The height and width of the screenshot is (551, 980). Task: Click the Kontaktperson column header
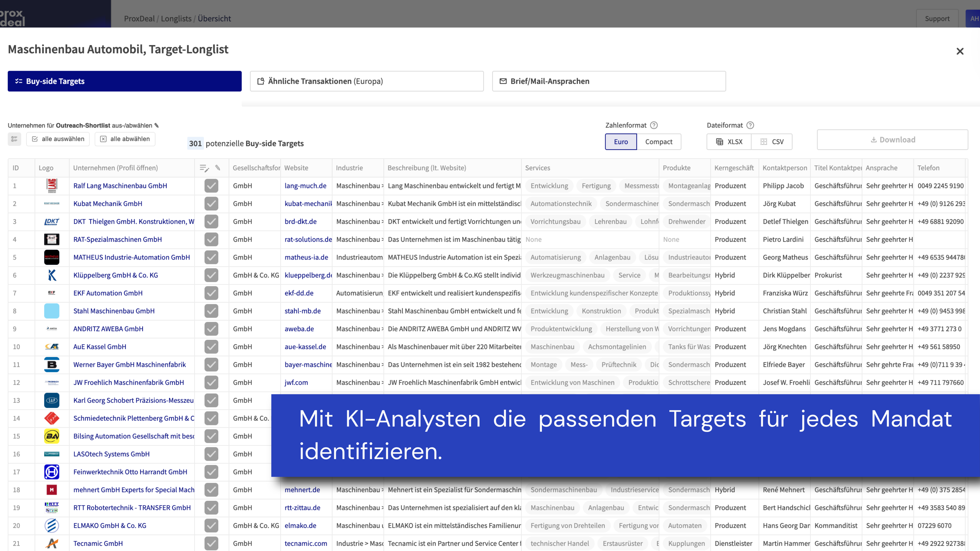point(785,168)
